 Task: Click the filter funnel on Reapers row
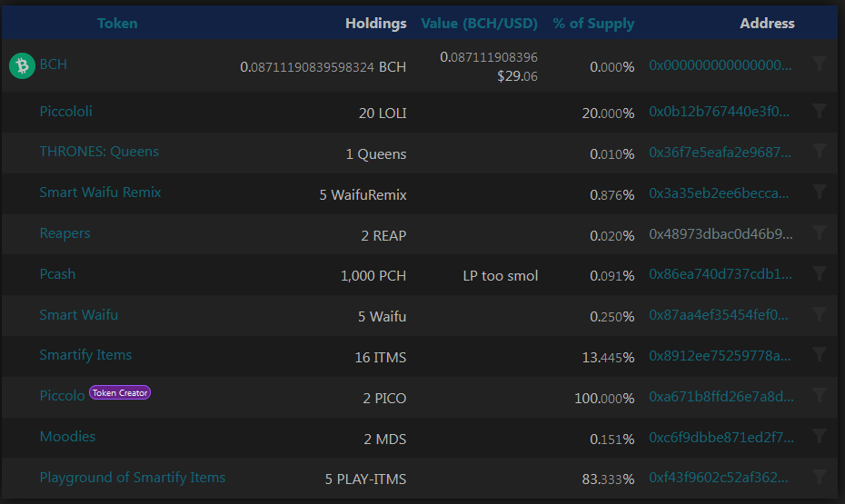pyautogui.click(x=820, y=232)
